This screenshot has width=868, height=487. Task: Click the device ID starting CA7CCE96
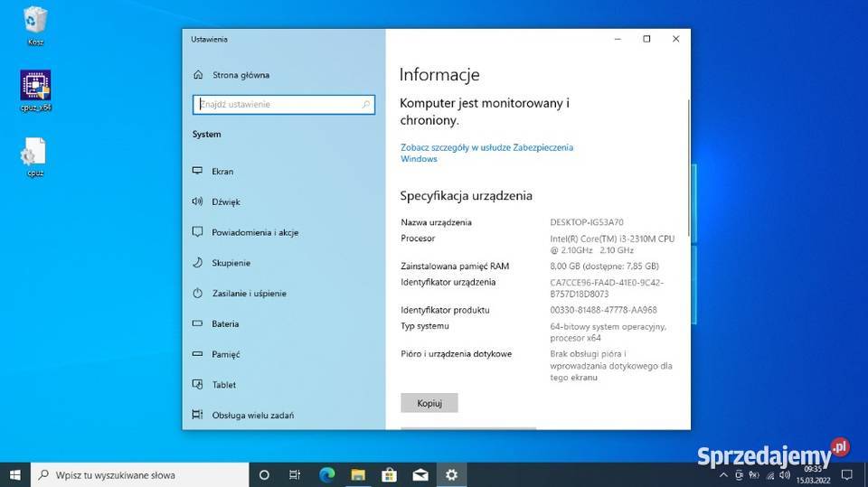(x=607, y=288)
